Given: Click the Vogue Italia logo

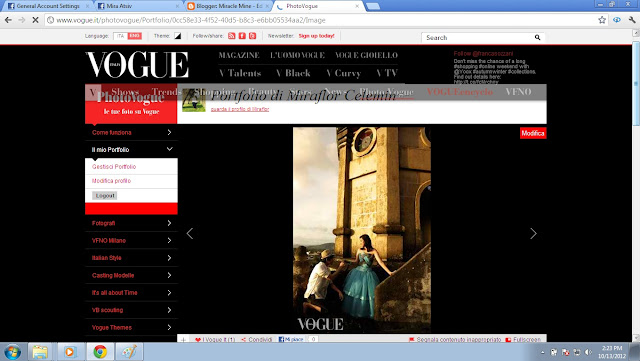Looking at the screenshot, I should pos(137,65).
